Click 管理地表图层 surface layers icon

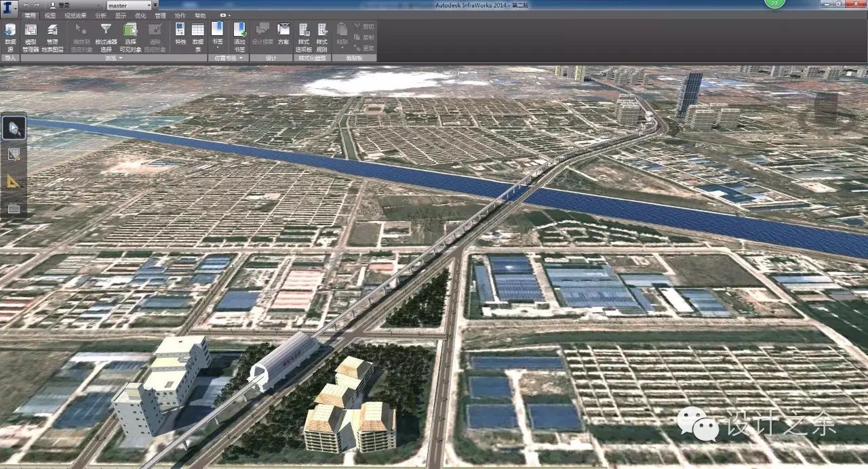click(x=52, y=35)
